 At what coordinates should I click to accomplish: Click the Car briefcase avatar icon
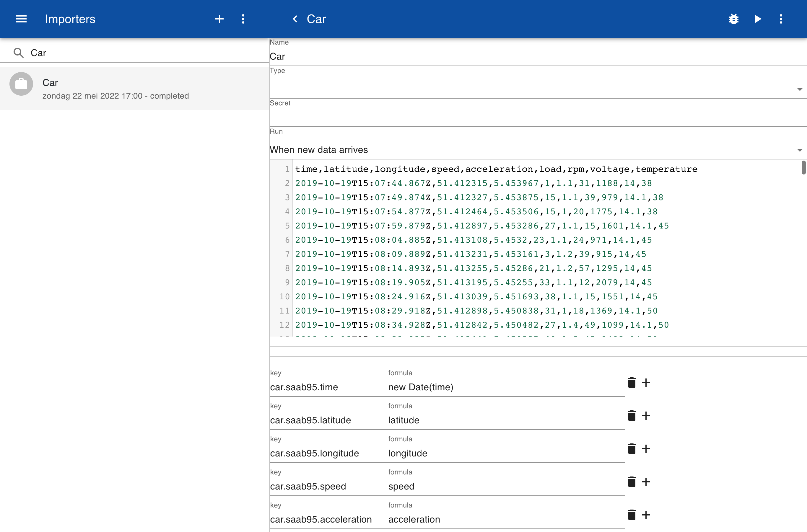[x=21, y=84]
